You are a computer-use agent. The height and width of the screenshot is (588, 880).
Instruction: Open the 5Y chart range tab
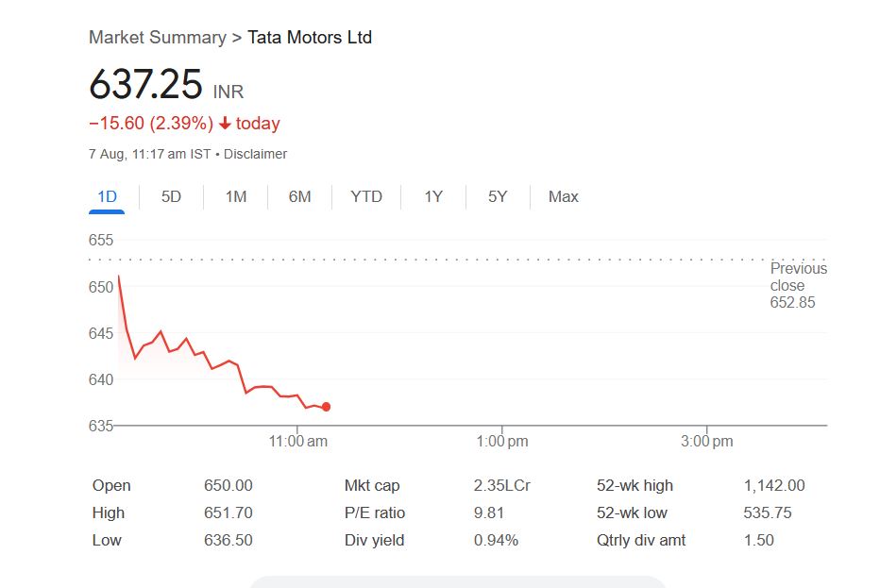(x=498, y=196)
